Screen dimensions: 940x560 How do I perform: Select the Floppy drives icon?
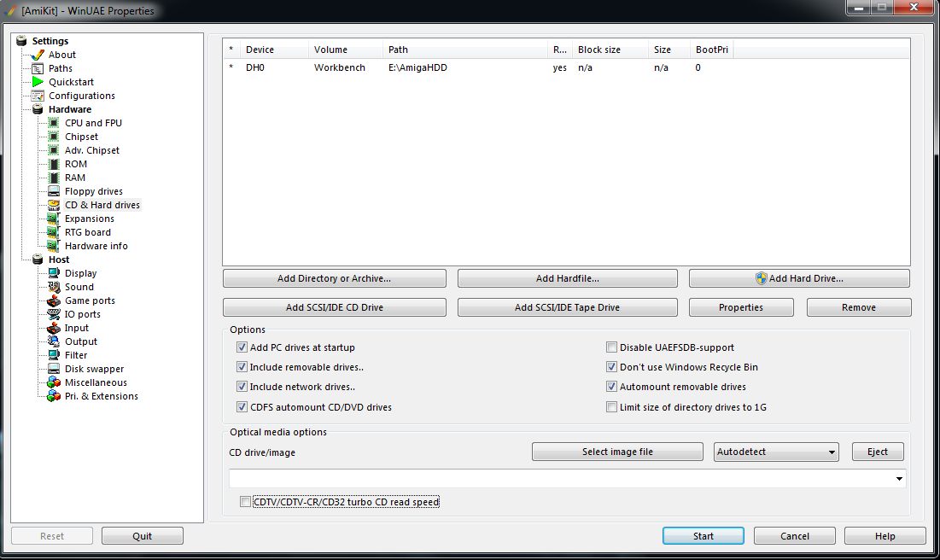pyautogui.click(x=54, y=191)
